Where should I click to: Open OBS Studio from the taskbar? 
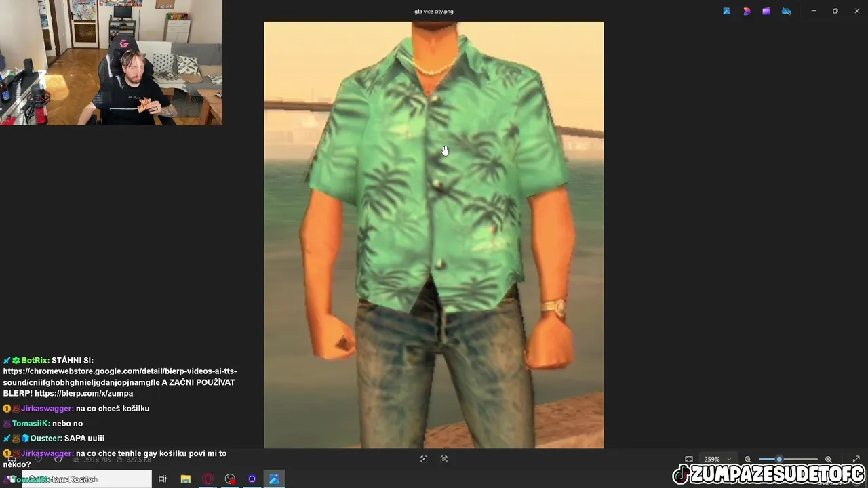point(230,479)
